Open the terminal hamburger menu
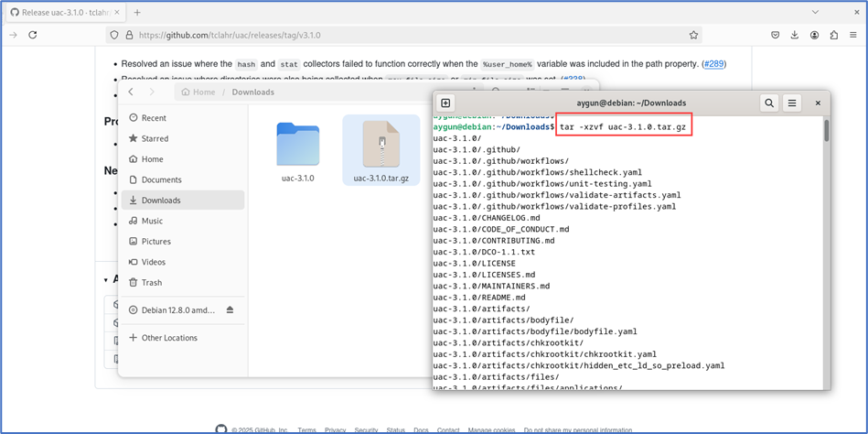Screen dimensions: 868x434 792,103
